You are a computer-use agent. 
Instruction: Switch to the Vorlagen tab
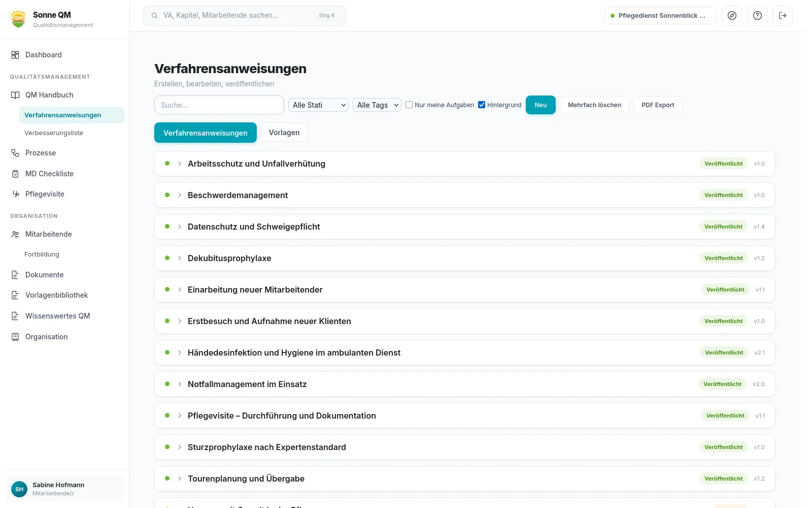click(284, 133)
